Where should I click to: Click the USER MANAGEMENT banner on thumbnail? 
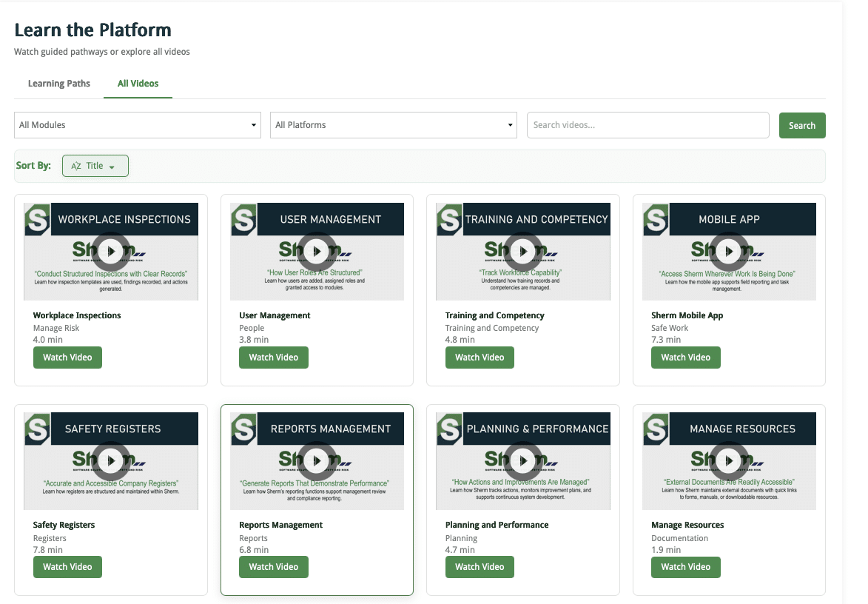(x=331, y=219)
